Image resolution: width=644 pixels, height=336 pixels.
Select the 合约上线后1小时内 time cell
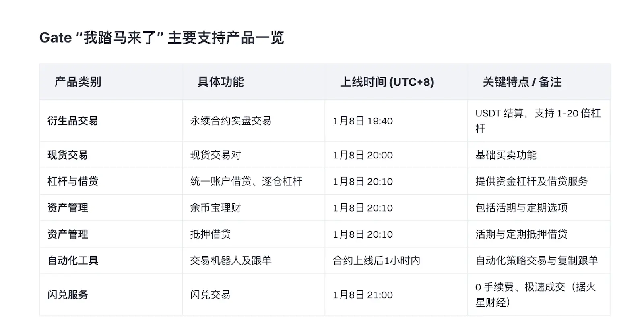pos(376,261)
